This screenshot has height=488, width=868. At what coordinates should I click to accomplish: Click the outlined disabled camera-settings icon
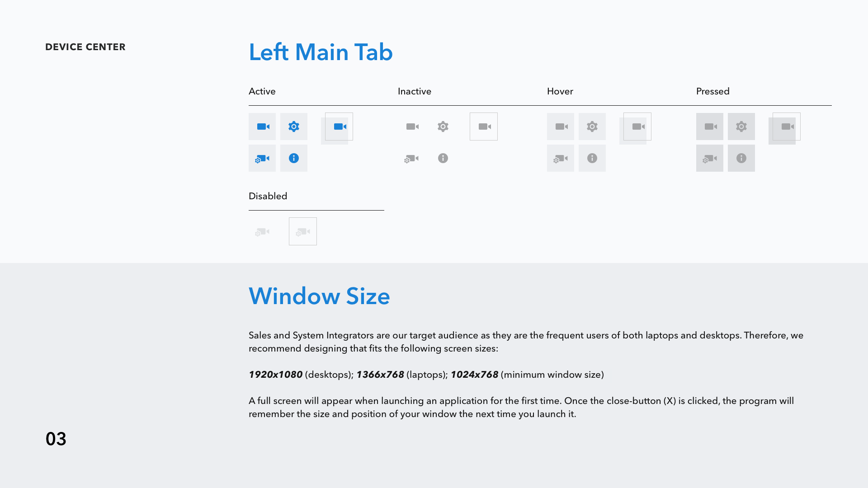[303, 231]
